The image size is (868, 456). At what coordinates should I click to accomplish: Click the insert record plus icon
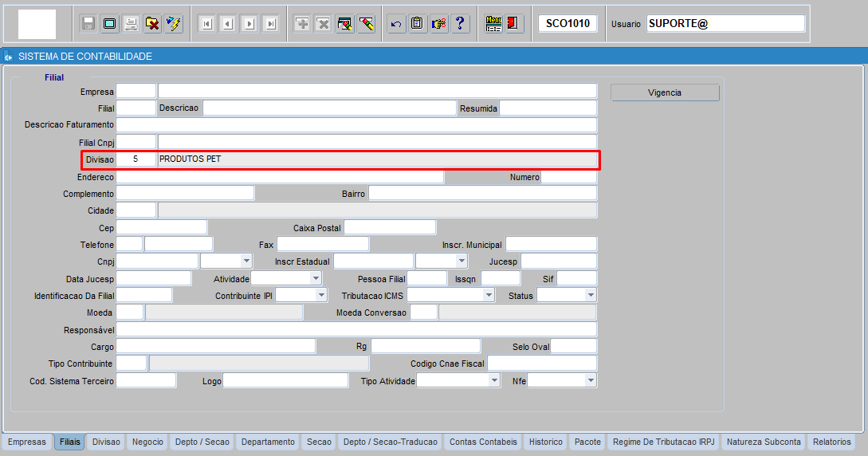(x=302, y=24)
